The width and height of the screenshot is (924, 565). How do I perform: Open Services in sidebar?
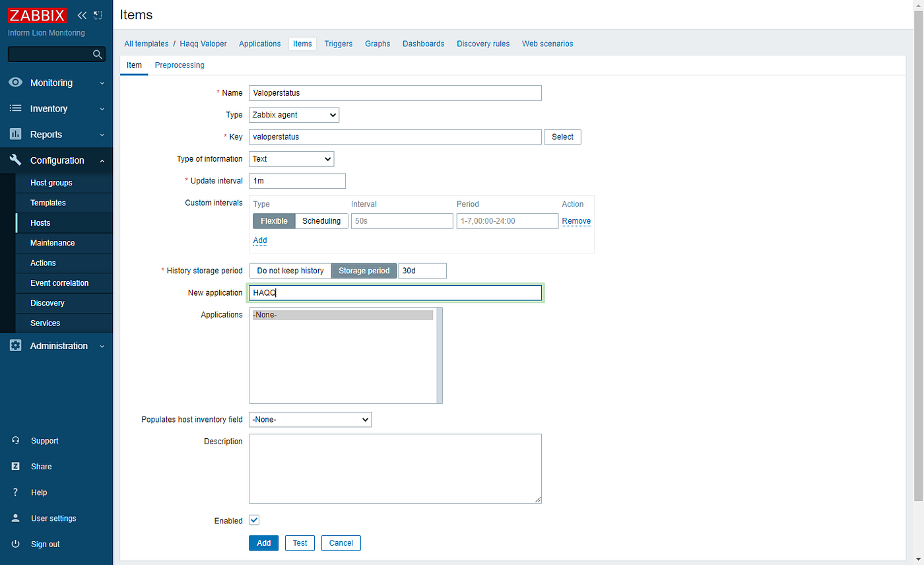click(x=64, y=323)
